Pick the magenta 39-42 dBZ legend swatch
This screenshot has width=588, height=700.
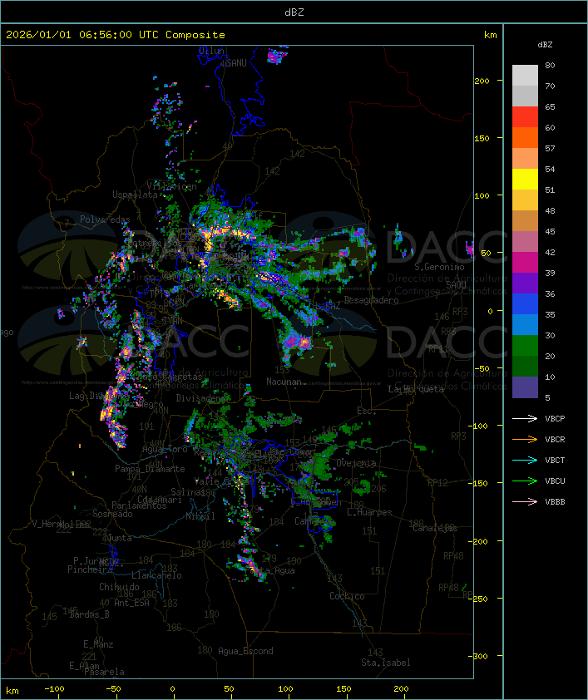click(x=525, y=262)
